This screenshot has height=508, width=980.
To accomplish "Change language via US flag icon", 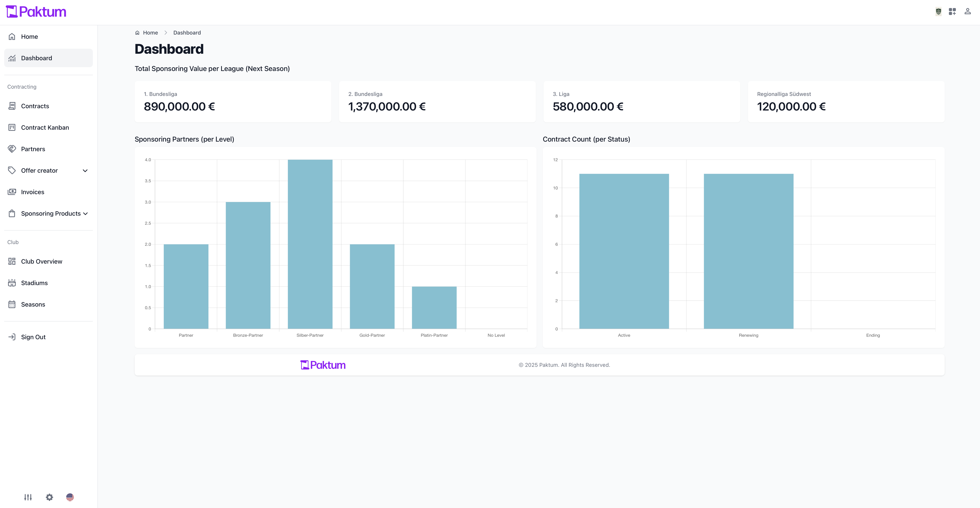I will [70, 497].
